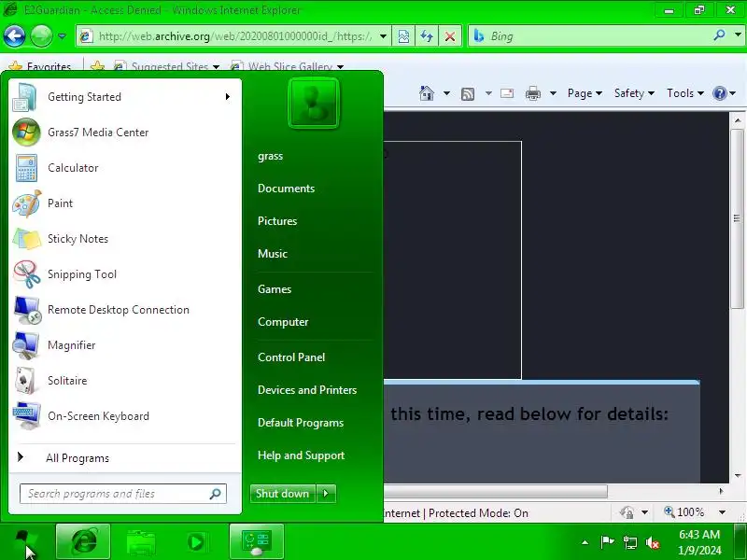Image resolution: width=747 pixels, height=560 pixels.
Task: Click the Read Mail icon
Action: 507,93
